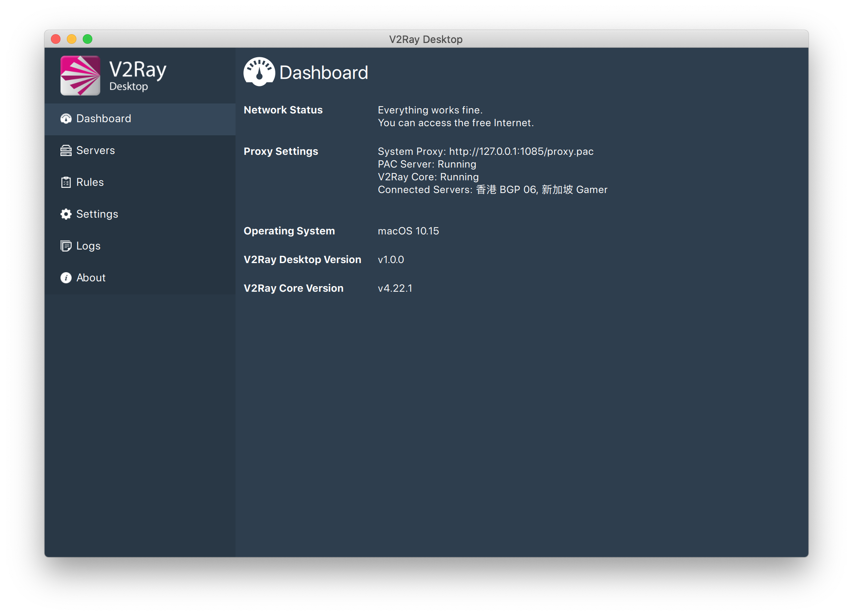
Task: Click the window title 'V2Ray Desktop'
Action: [426, 39]
